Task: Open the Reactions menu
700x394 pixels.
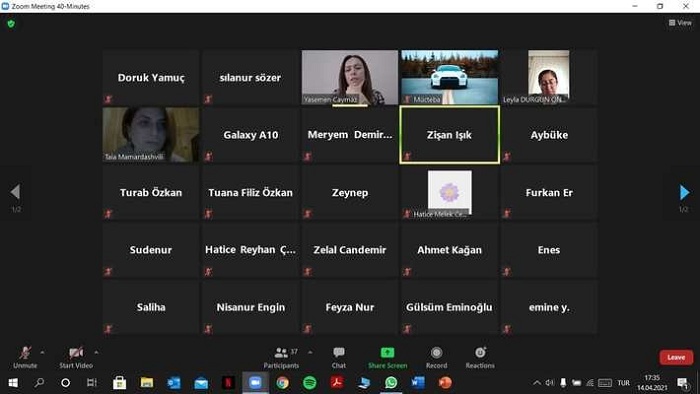Action: (480, 358)
